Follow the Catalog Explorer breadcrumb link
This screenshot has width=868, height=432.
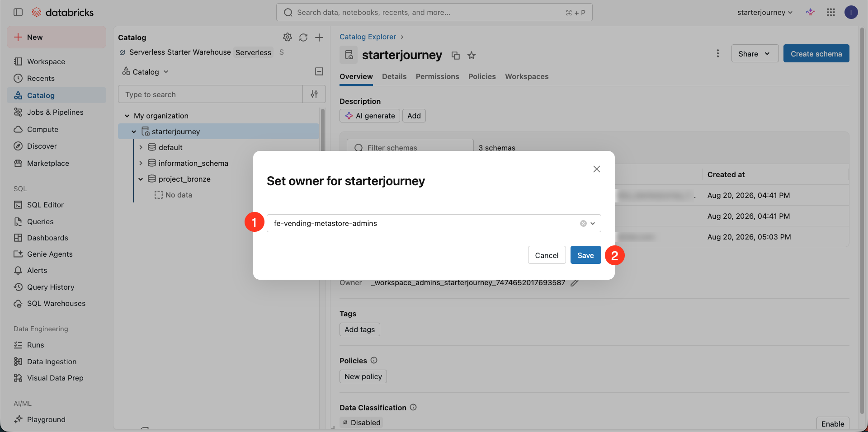[368, 37]
